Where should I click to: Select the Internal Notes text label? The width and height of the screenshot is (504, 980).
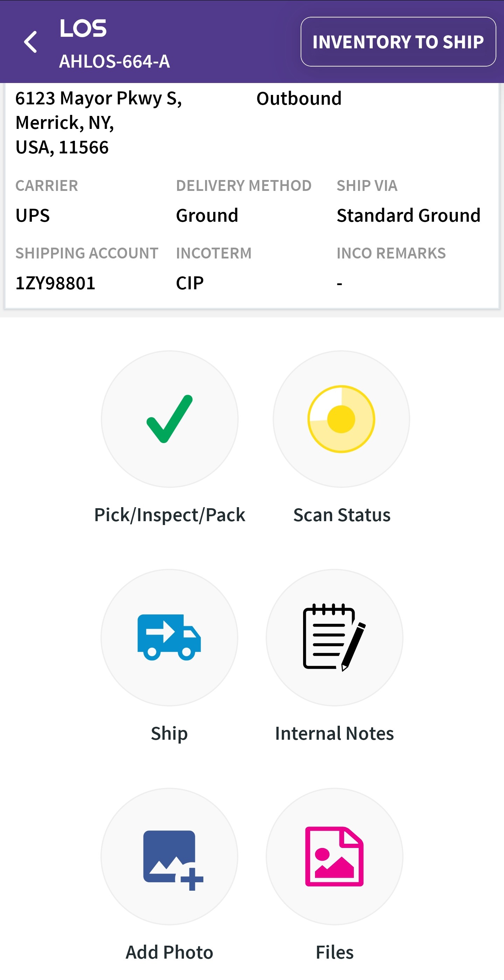click(x=334, y=733)
